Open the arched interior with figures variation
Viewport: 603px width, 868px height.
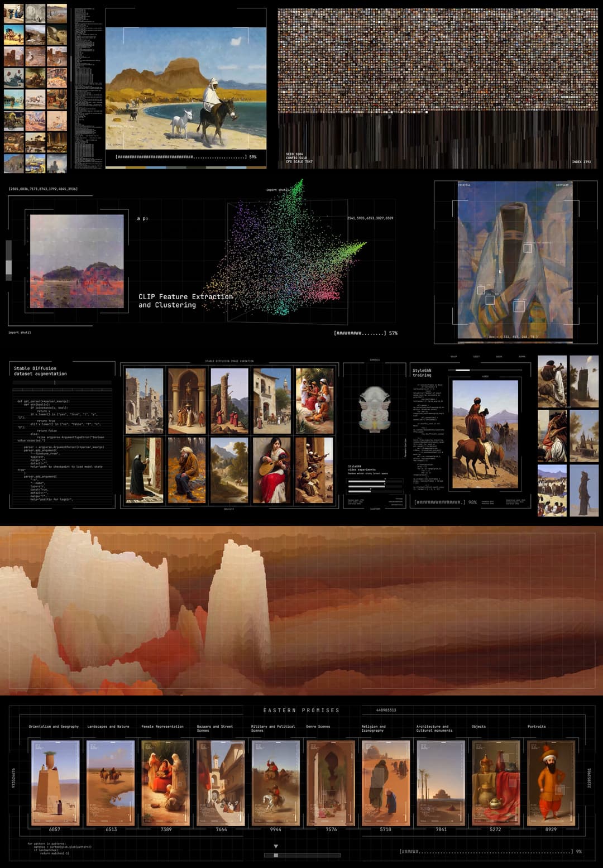pos(187,400)
